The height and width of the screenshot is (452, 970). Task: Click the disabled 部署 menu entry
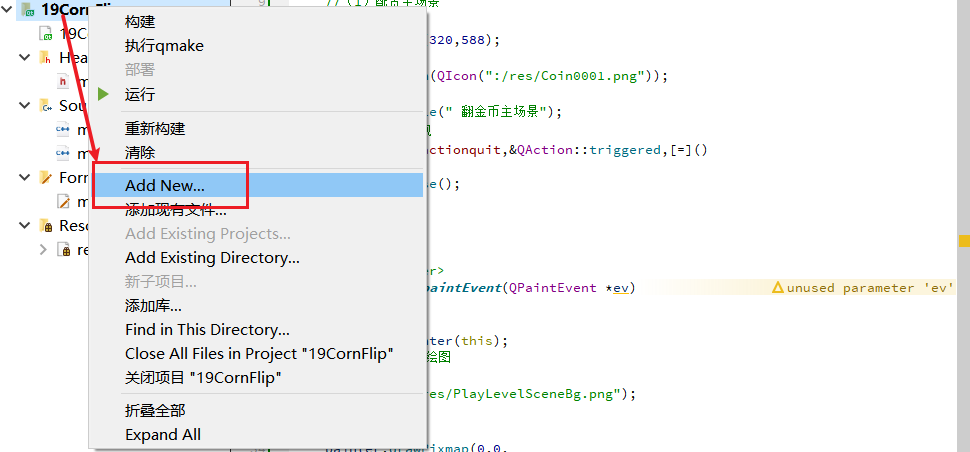(x=258, y=70)
